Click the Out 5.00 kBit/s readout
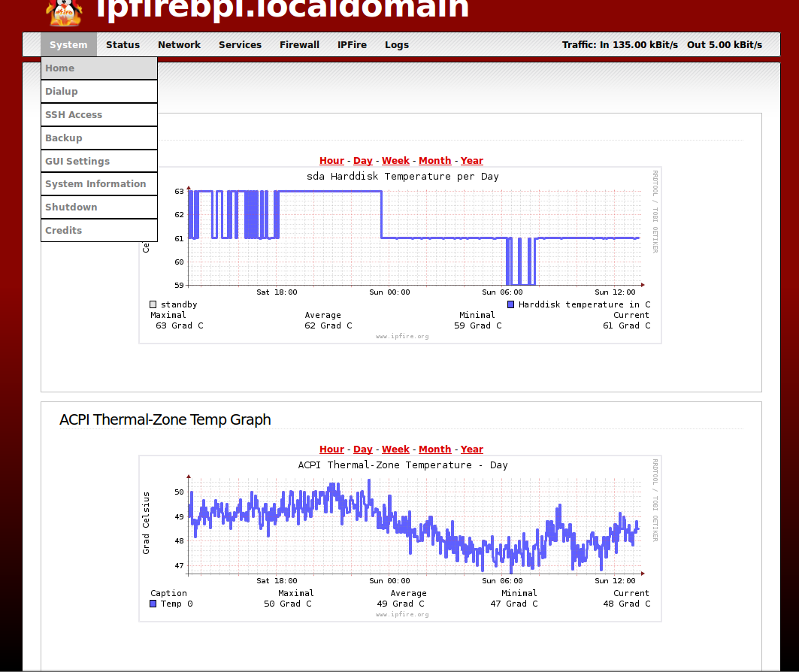Viewport: 799px width, 672px height. [725, 45]
